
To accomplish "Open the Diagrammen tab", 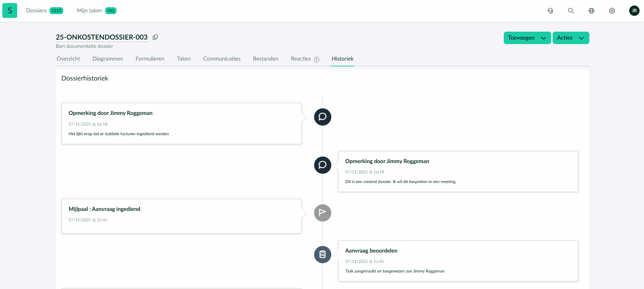I will click(108, 59).
